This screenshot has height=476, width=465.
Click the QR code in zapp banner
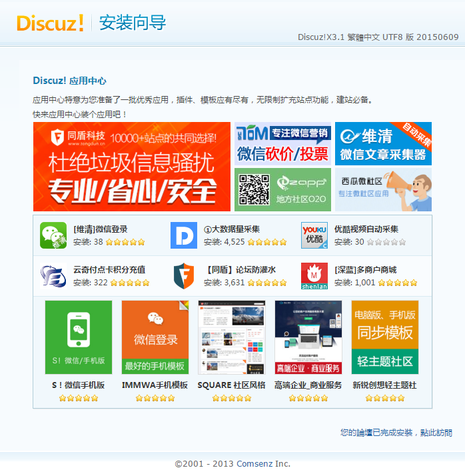[x=254, y=190]
